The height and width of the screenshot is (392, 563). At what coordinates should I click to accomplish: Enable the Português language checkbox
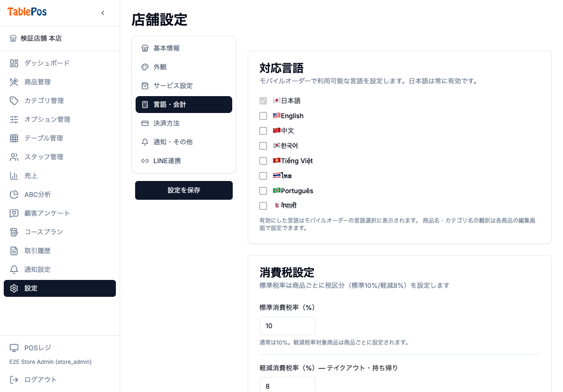[263, 191]
